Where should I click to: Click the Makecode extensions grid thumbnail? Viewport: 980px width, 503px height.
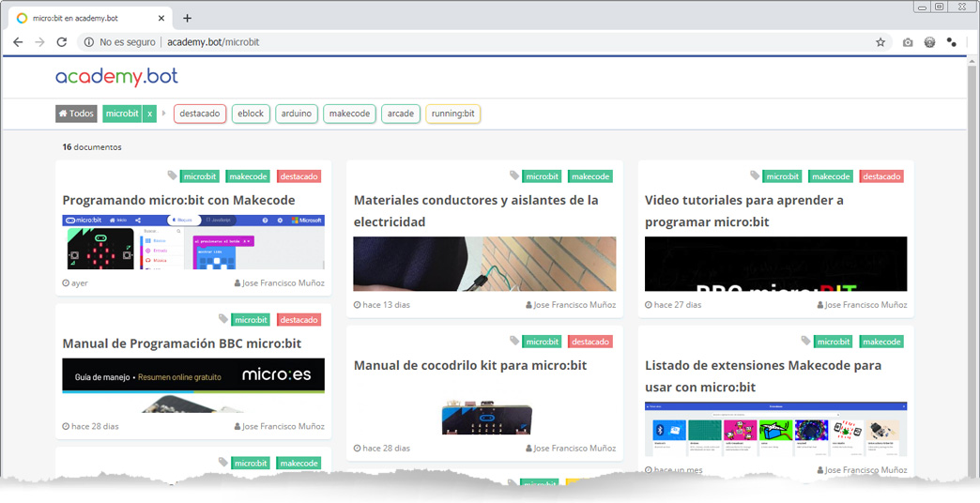click(775, 429)
